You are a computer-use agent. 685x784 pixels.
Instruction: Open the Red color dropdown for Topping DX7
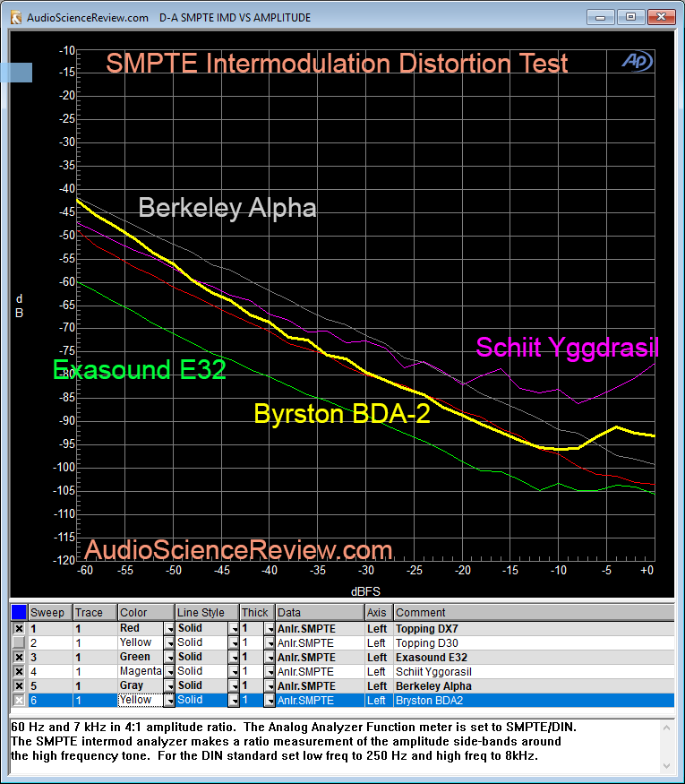169,628
